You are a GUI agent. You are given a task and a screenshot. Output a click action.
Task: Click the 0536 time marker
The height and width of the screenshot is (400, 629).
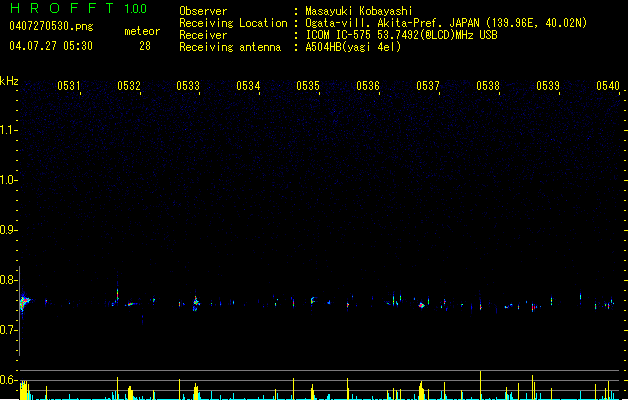click(368, 86)
